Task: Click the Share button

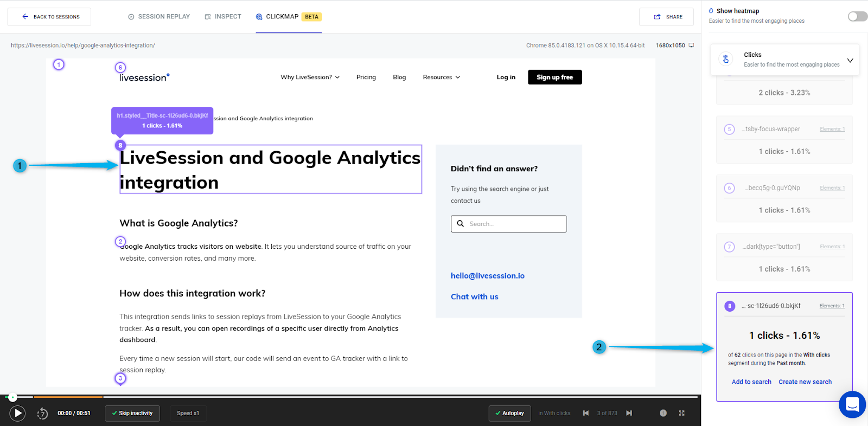Action: (x=667, y=17)
